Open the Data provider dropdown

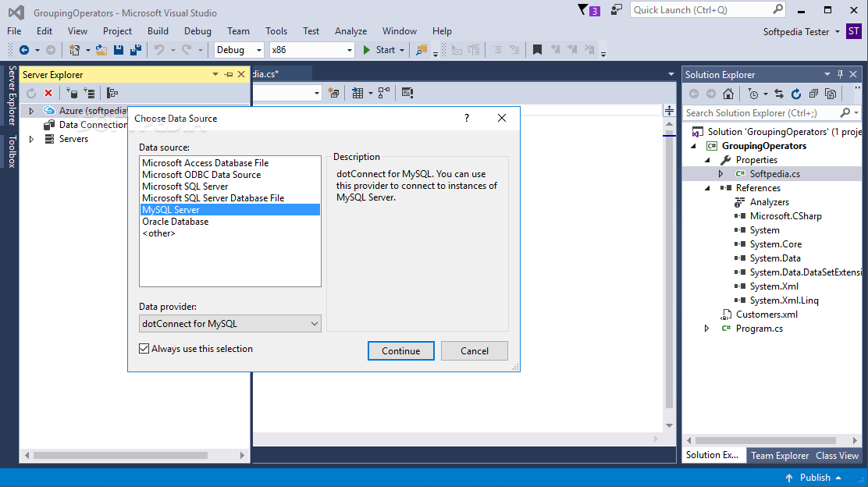coord(229,324)
